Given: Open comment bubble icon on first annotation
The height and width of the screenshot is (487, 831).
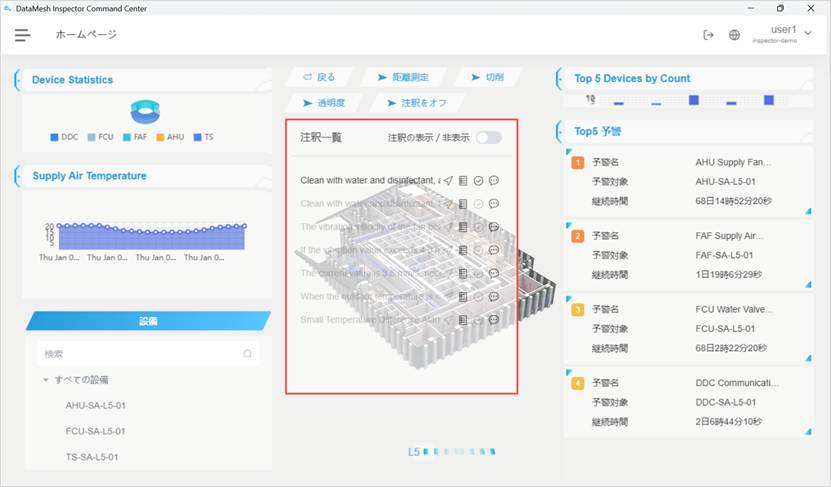Looking at the screenshot, I should [494, 181].
